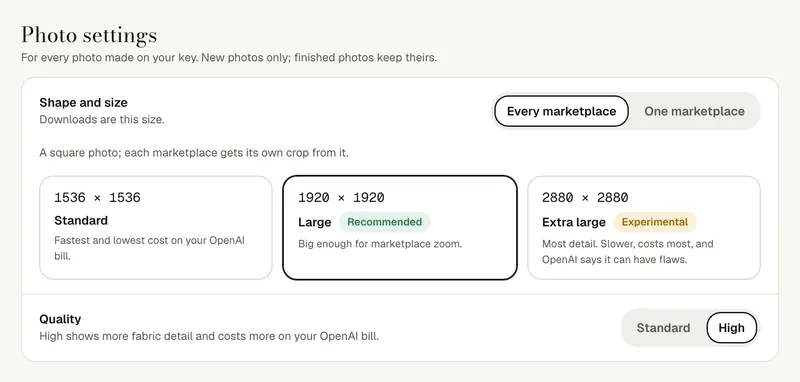Screen dimensions: 800x382
Task: Click the green Recommended badge
Action: click(385, 222)
